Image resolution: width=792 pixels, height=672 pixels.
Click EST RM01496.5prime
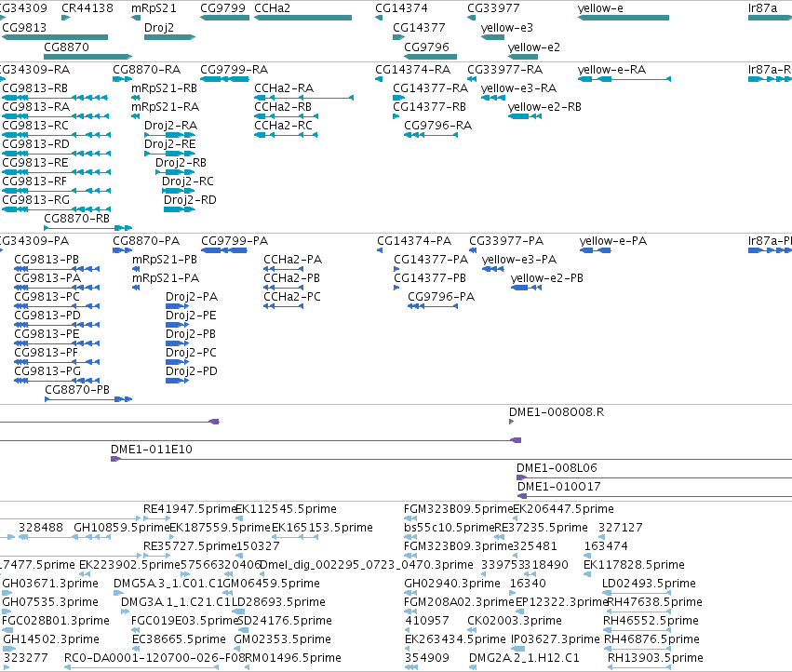point(247,667)
